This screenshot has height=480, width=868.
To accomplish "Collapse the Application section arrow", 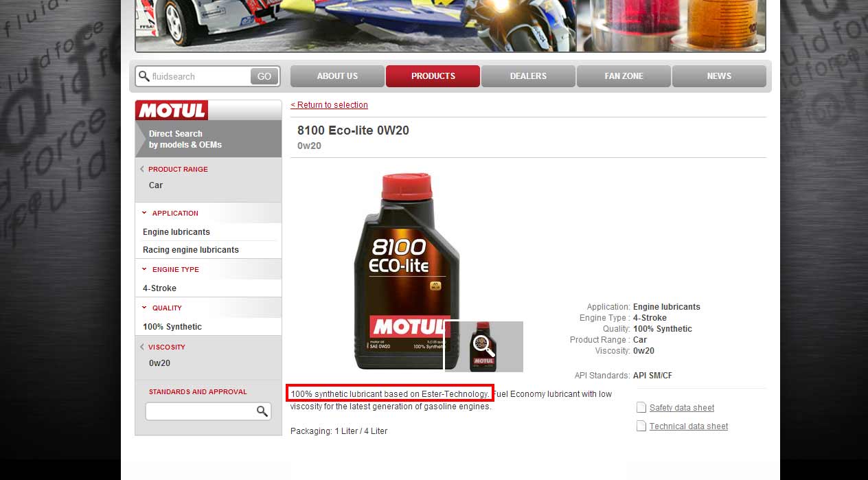I will (144, 213).
